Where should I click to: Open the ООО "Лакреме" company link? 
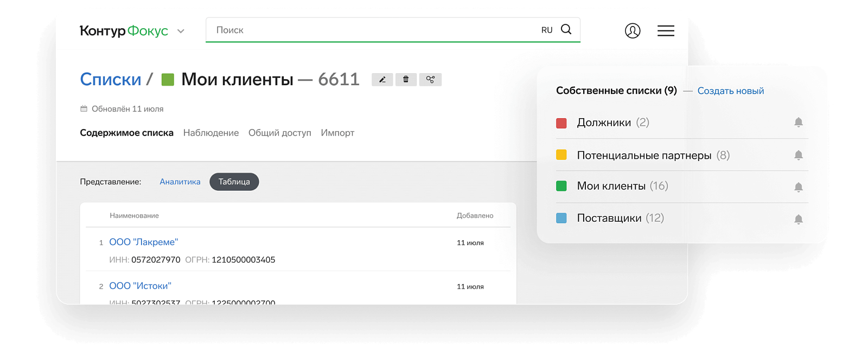click(144, 242)
